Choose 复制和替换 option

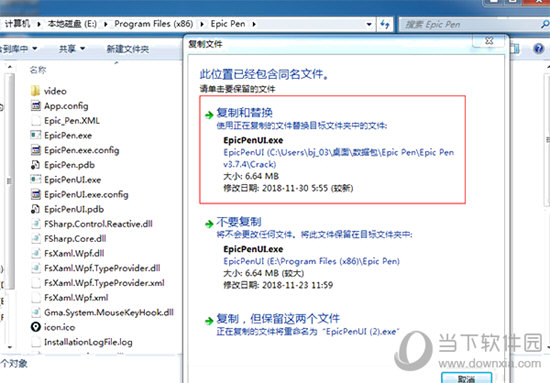pyautogui.click(x=333, y=149)
